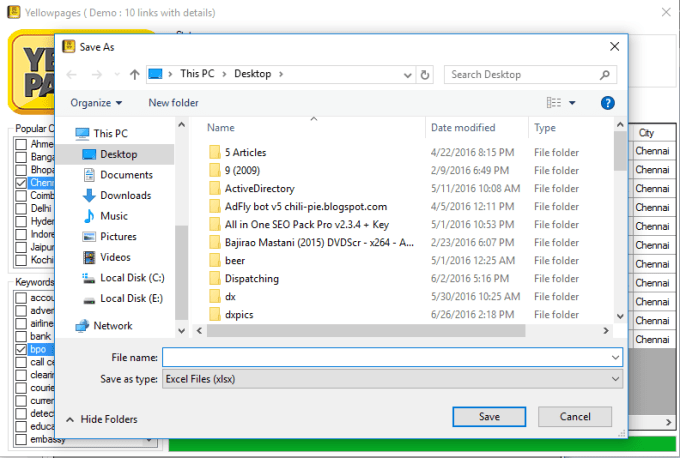Image resolution: width=680 pixels, height=458 pixels.
Task: Collapse folders with Hide Folders
Action: point(102,419)
